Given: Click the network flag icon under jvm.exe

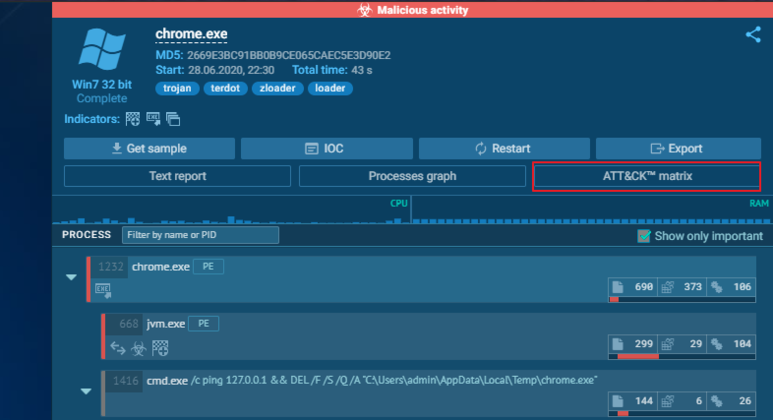Looking at the screenshot, I should pyautogui.click(x=160, y=348).
